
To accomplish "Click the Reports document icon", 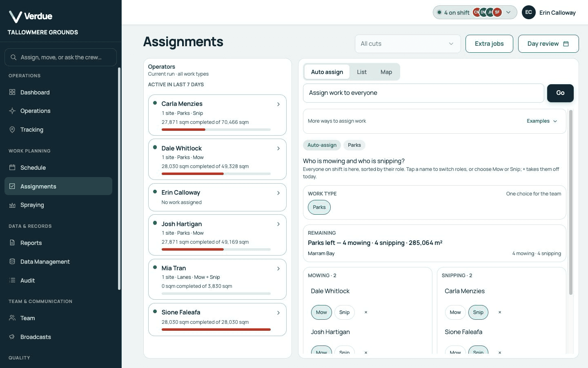I will click(x=12, y=242).
